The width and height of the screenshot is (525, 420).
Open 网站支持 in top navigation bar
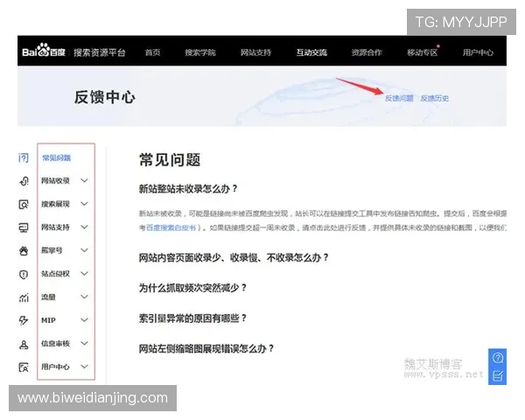tap(255, 52)
